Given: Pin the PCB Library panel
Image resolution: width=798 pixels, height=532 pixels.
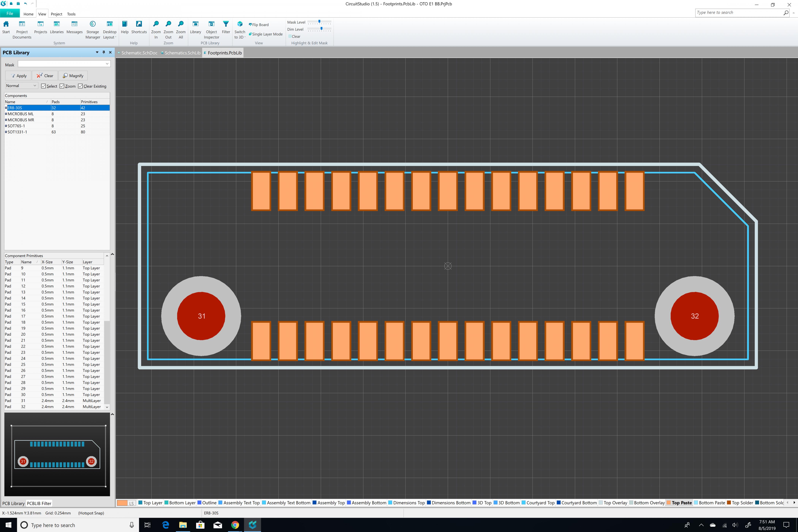Looking at the screenshot, I should tap(104, 52).
